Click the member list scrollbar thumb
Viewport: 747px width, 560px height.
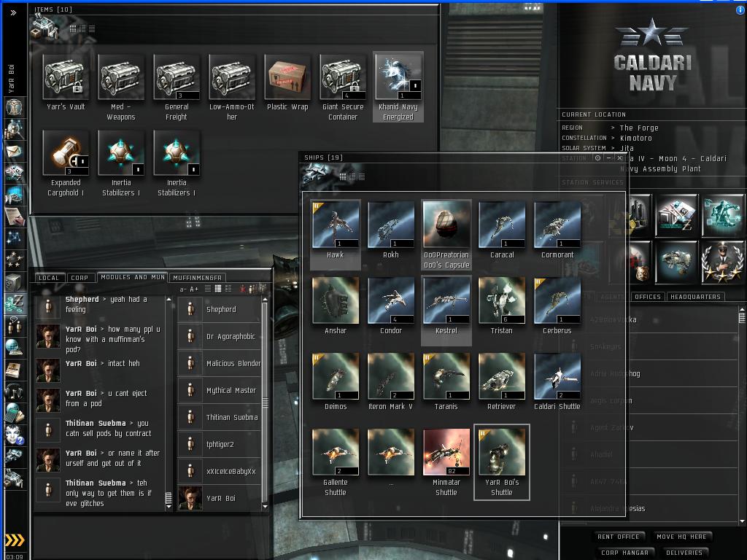click(265, 402)
